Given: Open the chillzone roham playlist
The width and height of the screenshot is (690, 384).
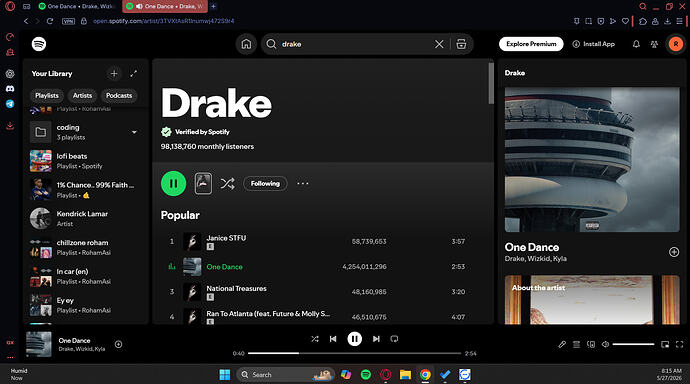Looking at the screenshot, I should click(86, 248).
